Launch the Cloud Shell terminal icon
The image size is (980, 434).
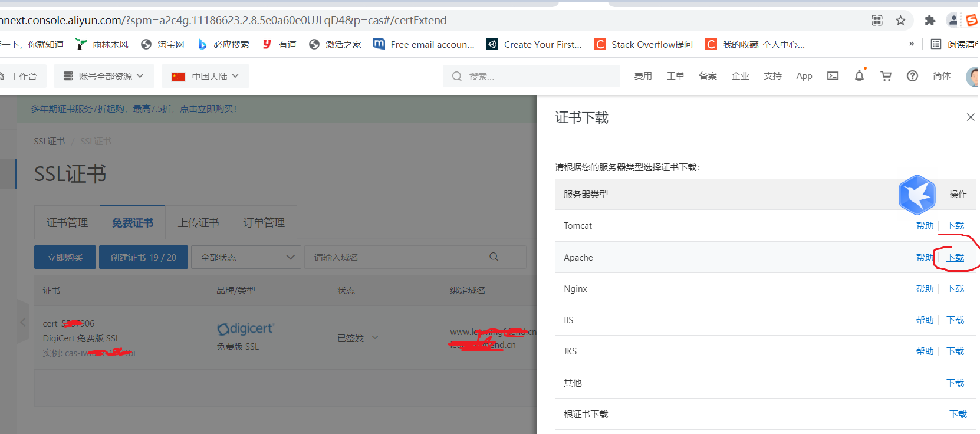tap(833, 76)
